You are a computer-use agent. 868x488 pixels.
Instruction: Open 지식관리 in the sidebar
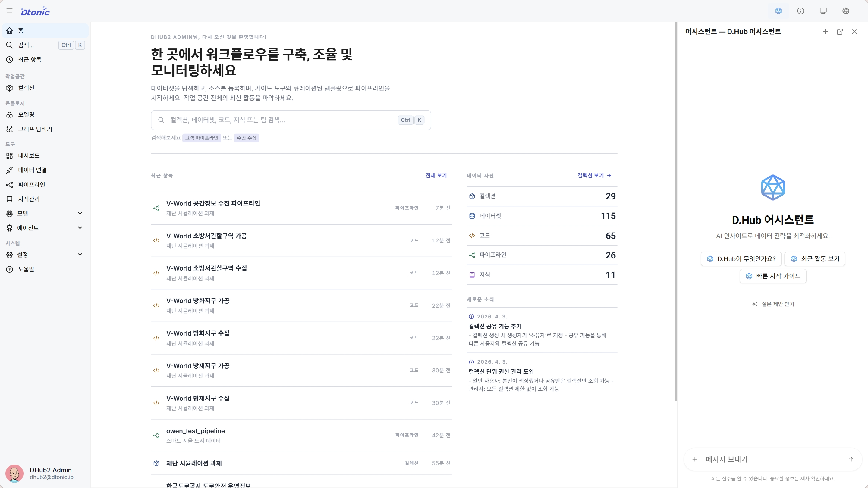pos(45,199)
